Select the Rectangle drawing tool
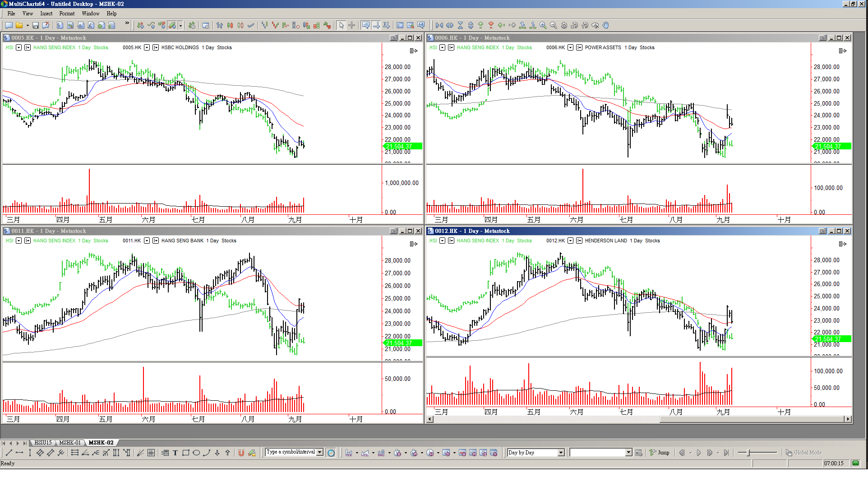The height and width of the screenshot is (477, 868). click(x=185, y=453)
